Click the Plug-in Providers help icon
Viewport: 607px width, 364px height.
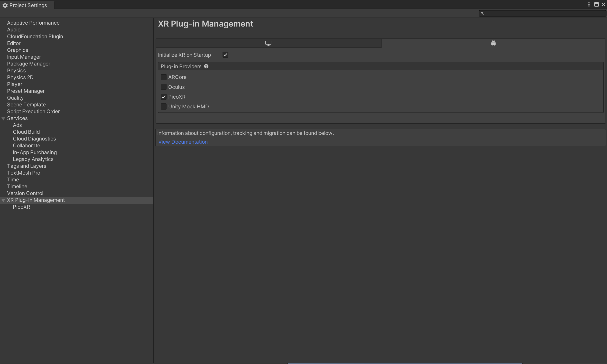206,66
